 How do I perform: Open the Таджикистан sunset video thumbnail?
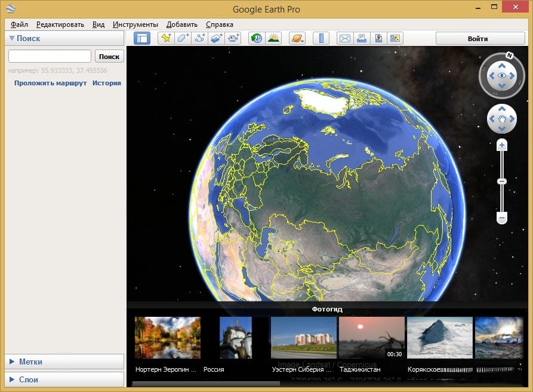pyautogui.click(x=372, y=338)
